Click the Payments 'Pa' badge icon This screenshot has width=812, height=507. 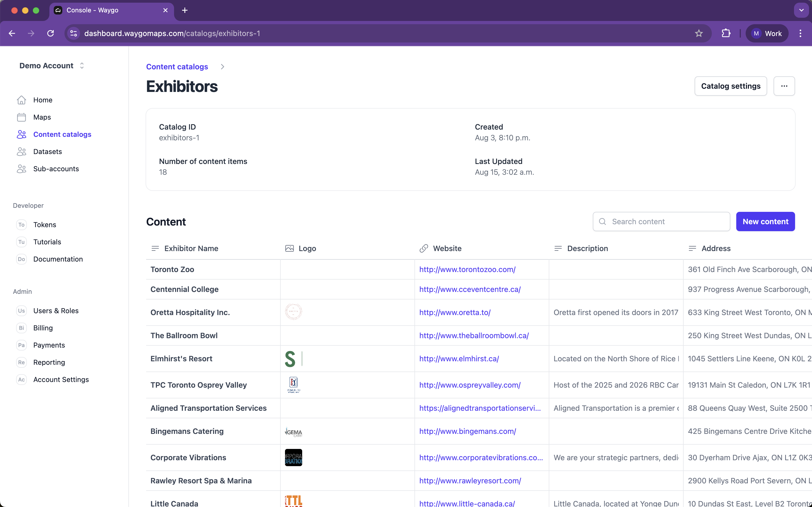[x=21, y=345]
